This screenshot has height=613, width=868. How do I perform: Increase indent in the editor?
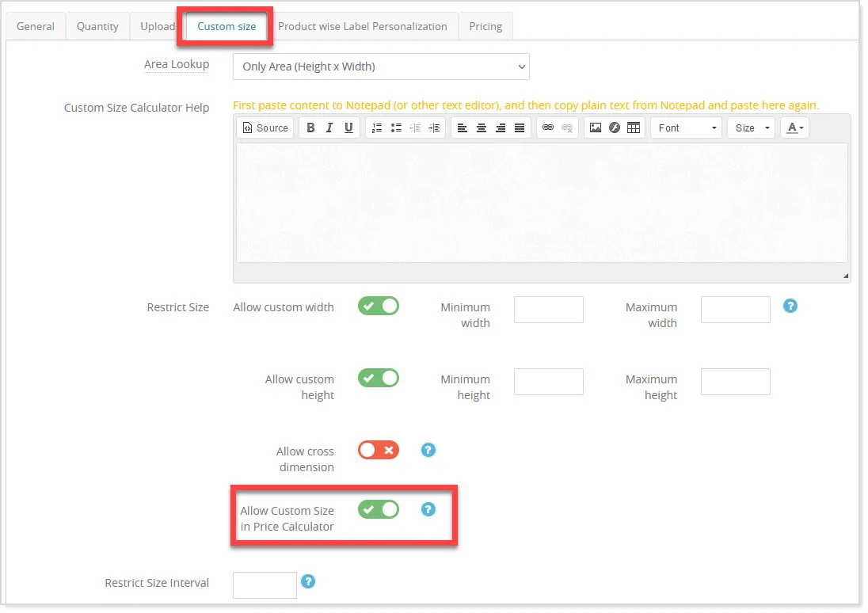(434, 128)
